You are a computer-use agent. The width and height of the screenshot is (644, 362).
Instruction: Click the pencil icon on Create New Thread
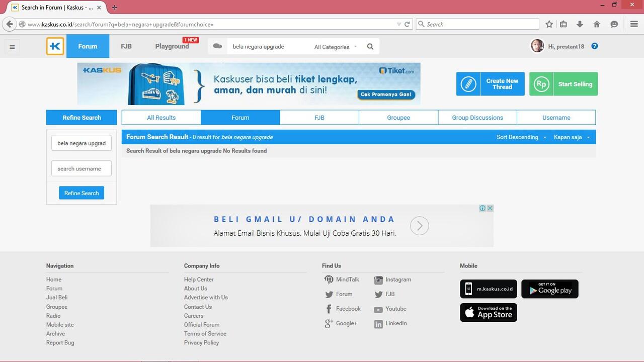click(x=468, y=84)
